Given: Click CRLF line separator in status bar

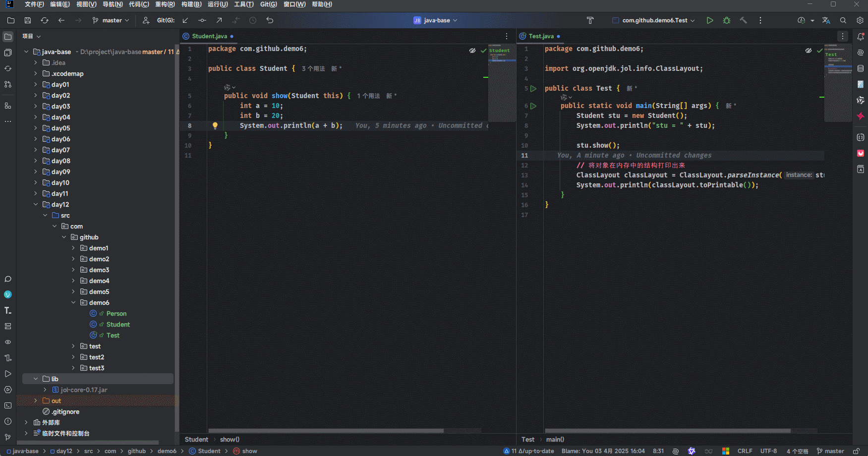Looking at the screenshot, I should click(745, 451).
